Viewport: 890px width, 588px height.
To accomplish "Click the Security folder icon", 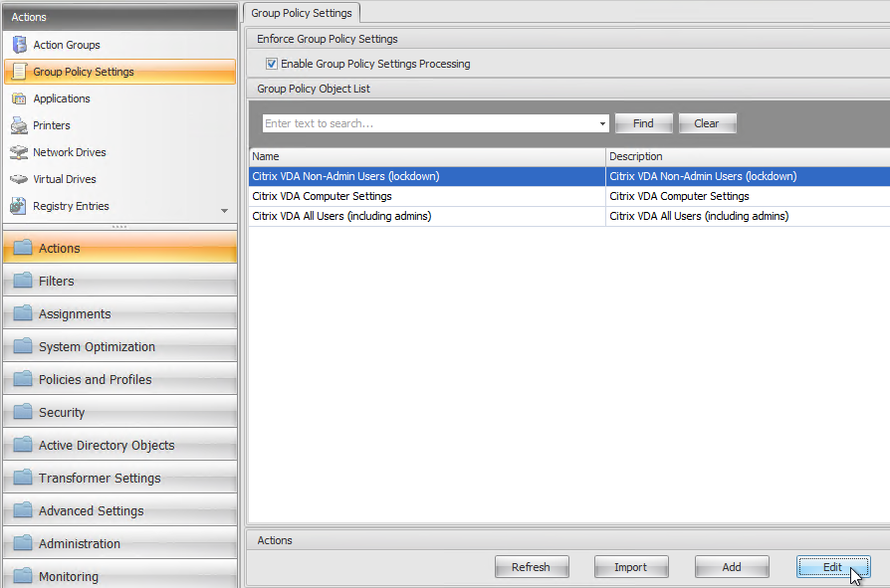I will (23, 412).
